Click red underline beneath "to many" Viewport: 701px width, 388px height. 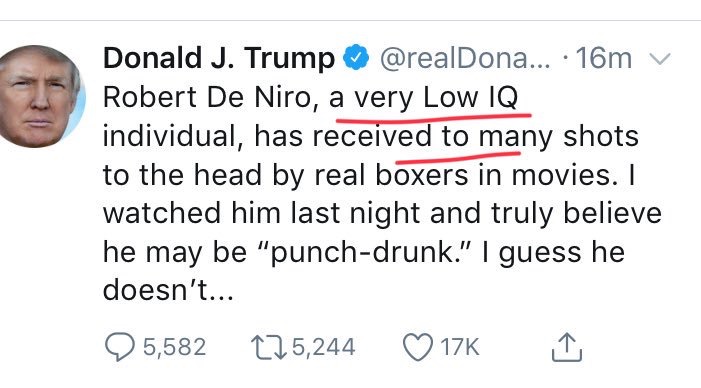[458, 157]
